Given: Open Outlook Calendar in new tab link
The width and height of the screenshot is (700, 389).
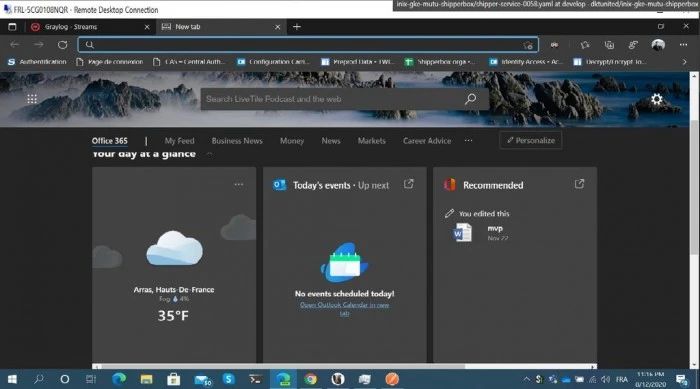Looking at the screenshot, I should click(344, 309).
